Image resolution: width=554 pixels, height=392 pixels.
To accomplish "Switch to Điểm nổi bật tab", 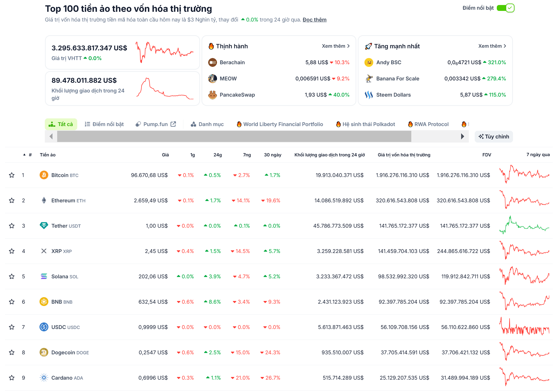I will 104,124.
